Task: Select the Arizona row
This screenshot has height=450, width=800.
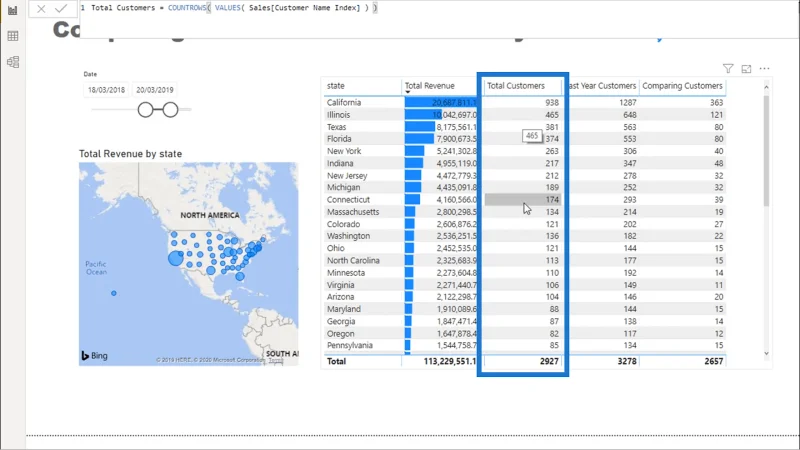Action: tap(525, 296)
